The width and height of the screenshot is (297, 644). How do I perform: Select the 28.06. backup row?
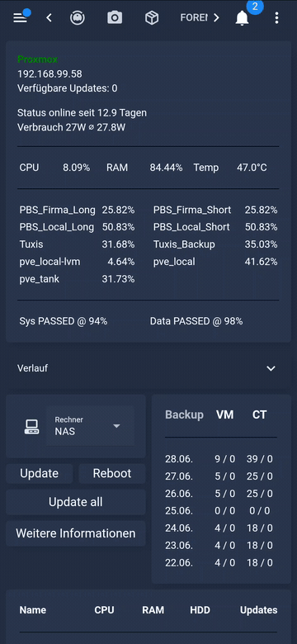point(221,459)
